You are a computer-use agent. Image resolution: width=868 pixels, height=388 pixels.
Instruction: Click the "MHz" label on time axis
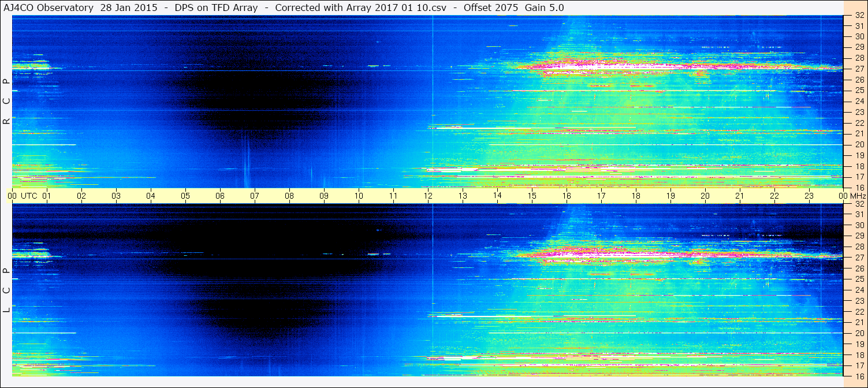coord(857,196)
